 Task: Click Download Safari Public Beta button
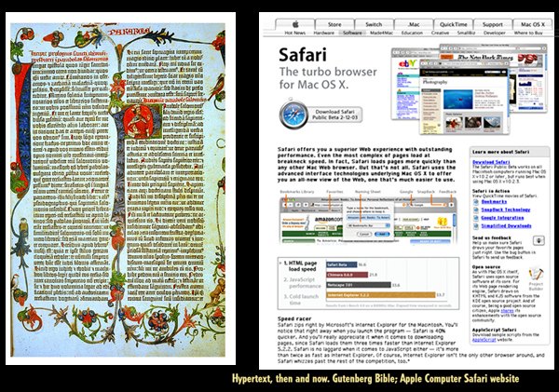pos(334,115)
